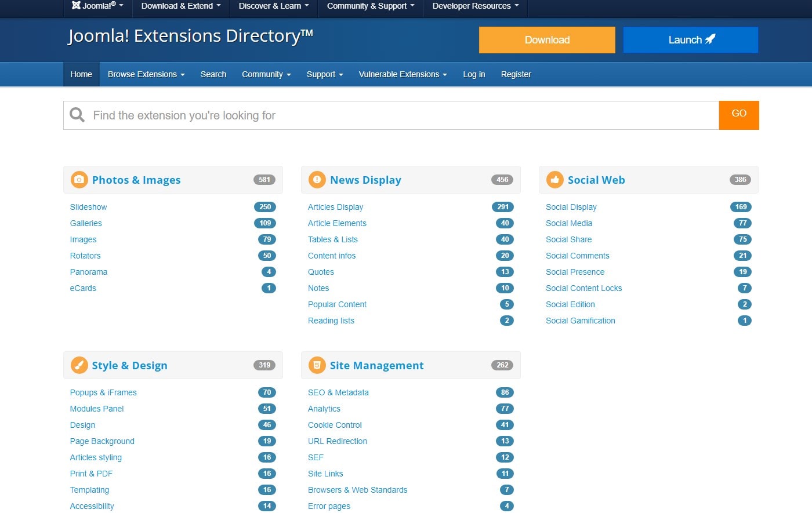The width and height of the screenshot is (812, 513).
Task: Open the Panorama subcategory
Action: point(89,272)
